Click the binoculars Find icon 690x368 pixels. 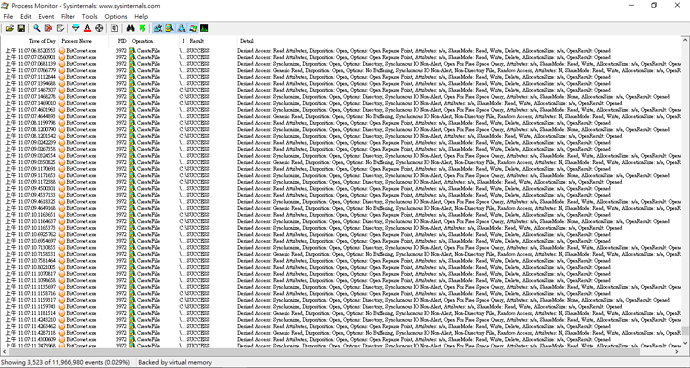point(130,28)
